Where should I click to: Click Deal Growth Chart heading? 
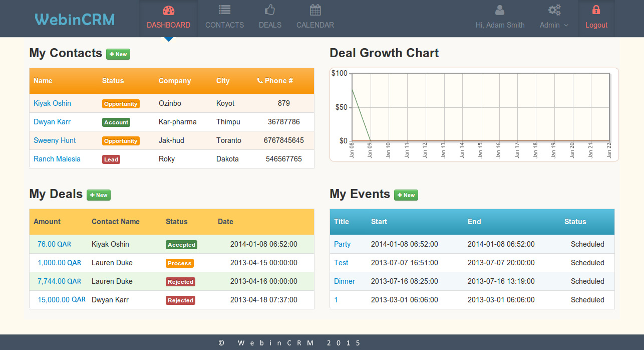384,53
